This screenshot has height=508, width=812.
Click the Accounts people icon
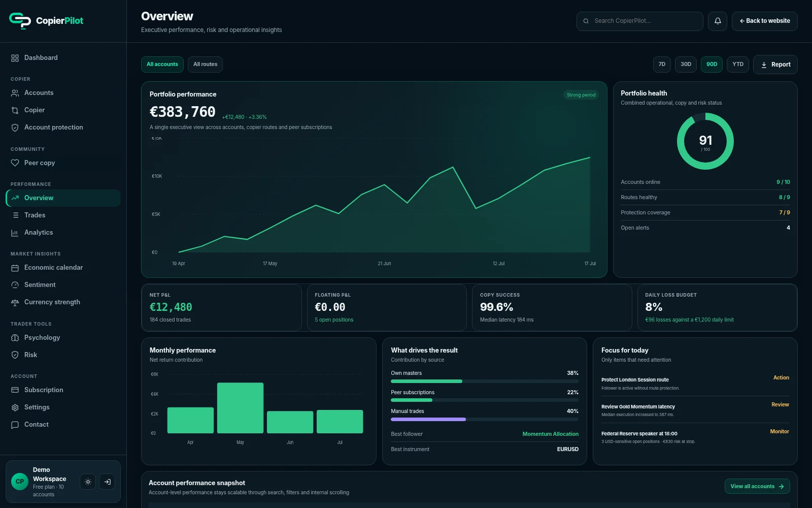pos(15,93)
